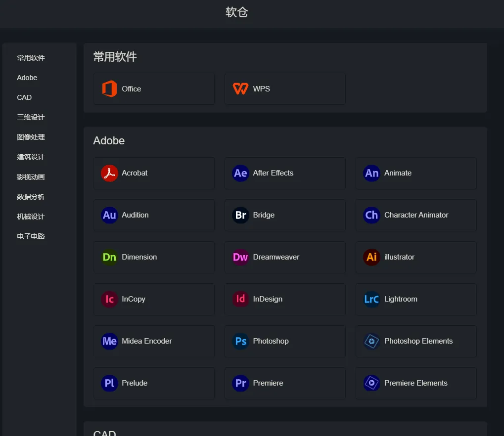The height and width of the screenshot is (436, 504).
Task: Open 影视动画 sidebar category
Action: point(31,177)
